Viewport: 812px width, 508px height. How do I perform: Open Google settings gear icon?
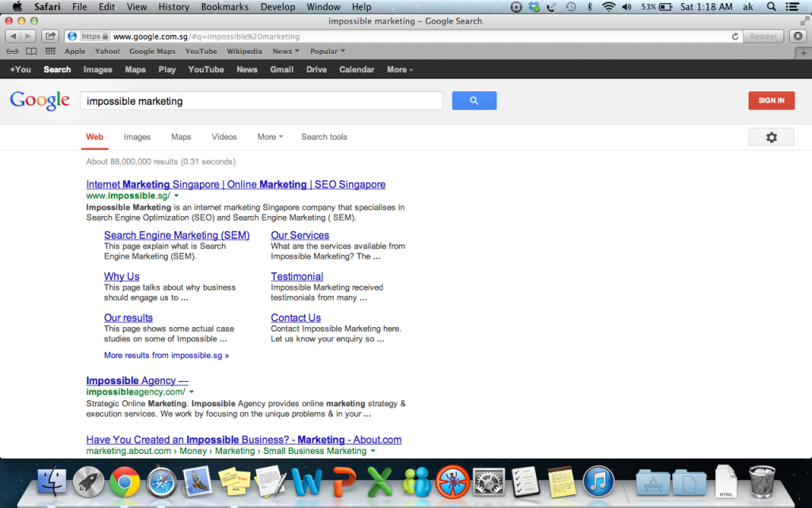coord(771,137)
